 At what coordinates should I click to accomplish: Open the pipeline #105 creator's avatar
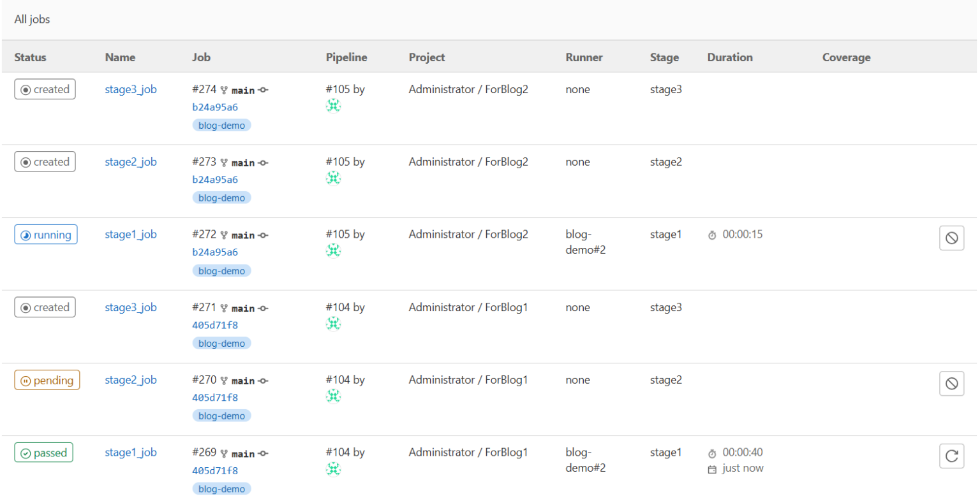333,105
